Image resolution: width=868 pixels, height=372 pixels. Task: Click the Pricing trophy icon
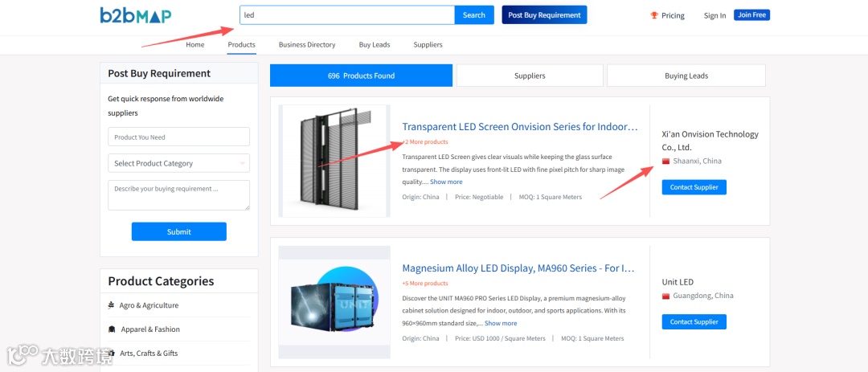click(653, 15)
